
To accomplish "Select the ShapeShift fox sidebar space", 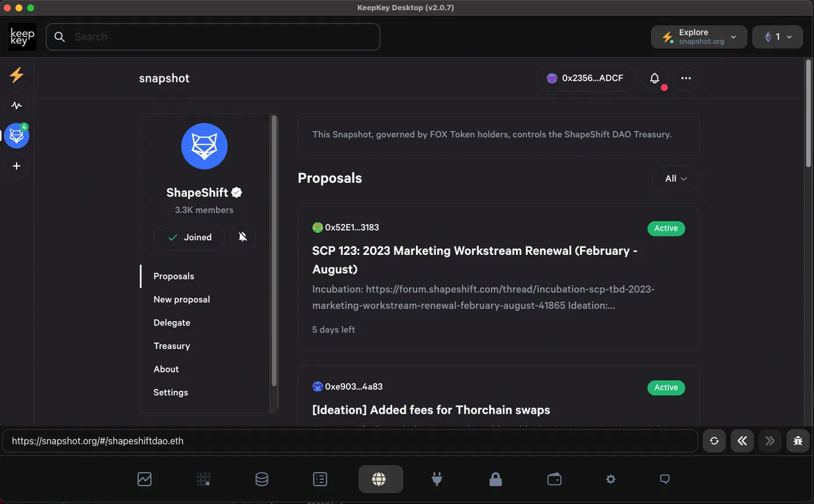I will (17, 136).
